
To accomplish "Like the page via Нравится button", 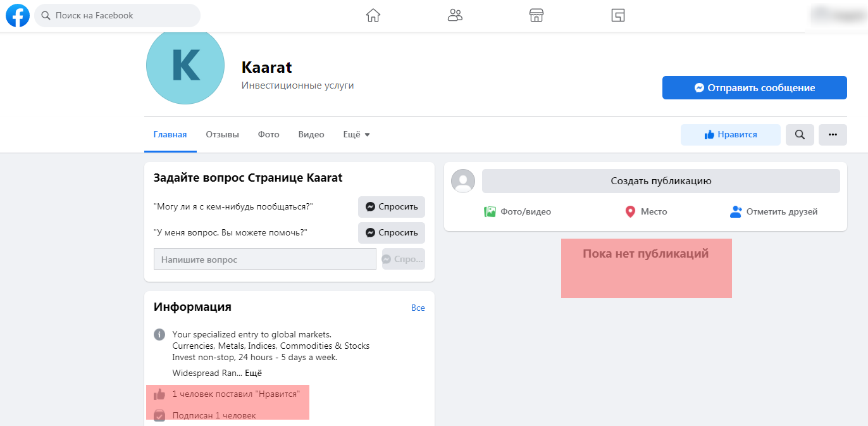I will 730,134.
